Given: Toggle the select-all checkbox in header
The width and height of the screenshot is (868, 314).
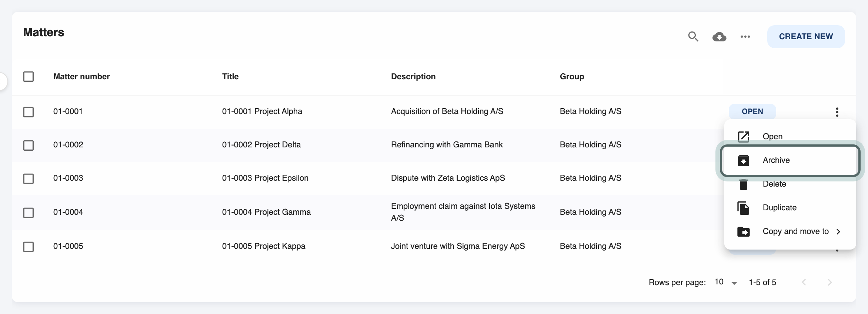Looking at the screenshot, I should click(x=29, y=77).
